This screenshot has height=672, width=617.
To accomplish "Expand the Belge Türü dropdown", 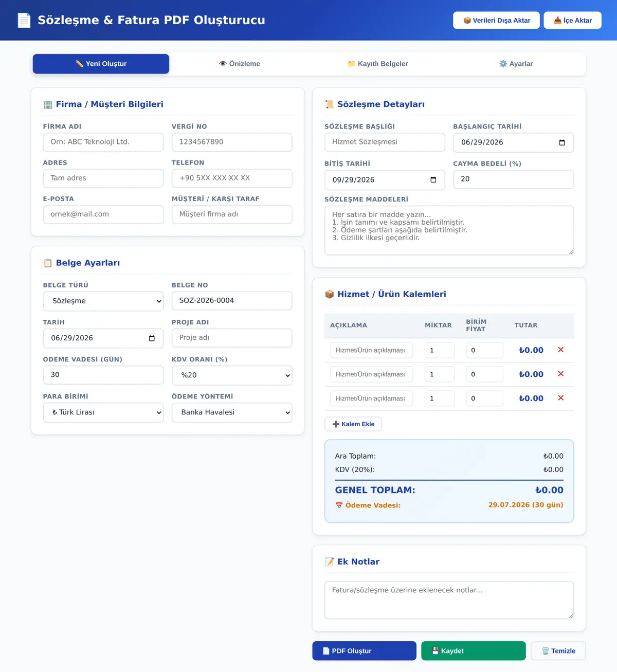I will pyautogui.click(x=103, y=301).
